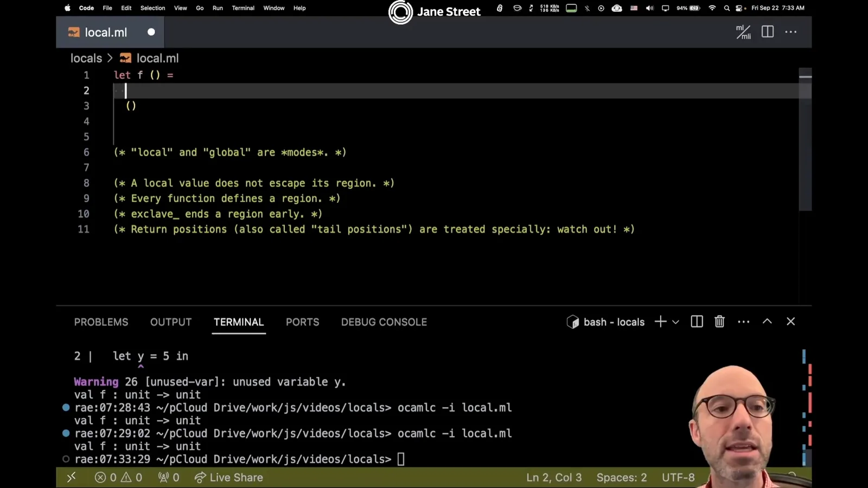868x488 pixels.
Task: Open forwarded ports indicator in status bar
Action: pyautogui.click(x=169, y=477)
